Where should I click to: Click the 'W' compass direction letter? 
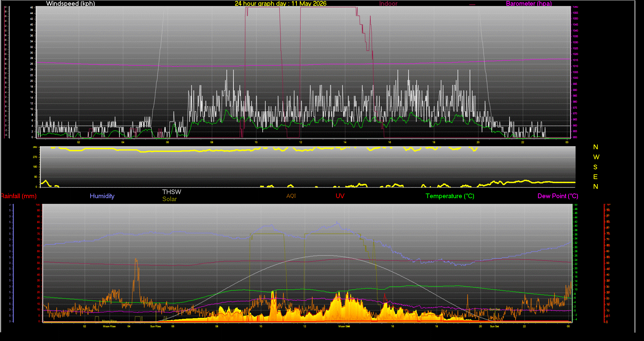click(596, 157)
